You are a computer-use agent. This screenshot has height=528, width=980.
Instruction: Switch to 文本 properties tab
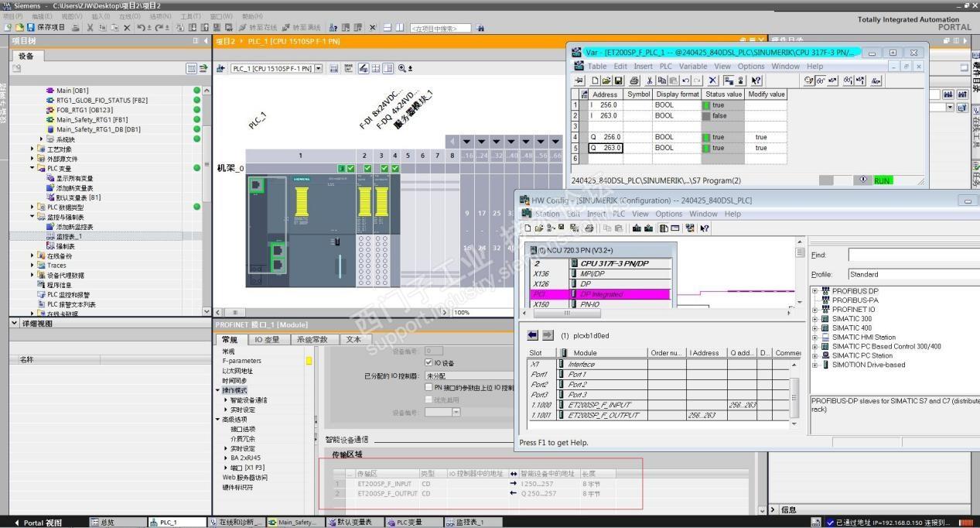coord(353,339)
